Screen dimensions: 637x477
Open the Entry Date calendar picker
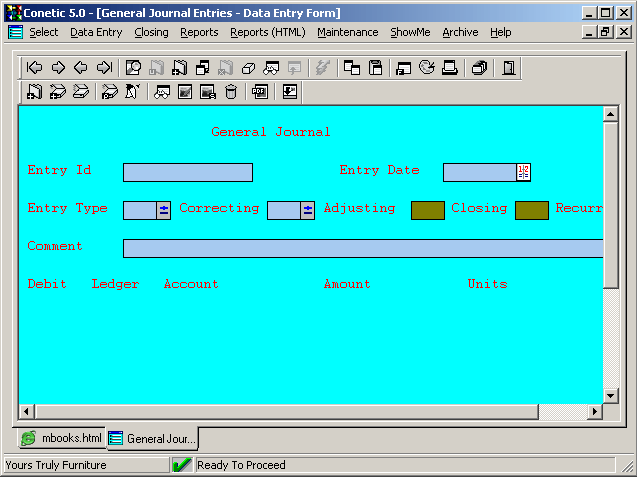point(523,172)
